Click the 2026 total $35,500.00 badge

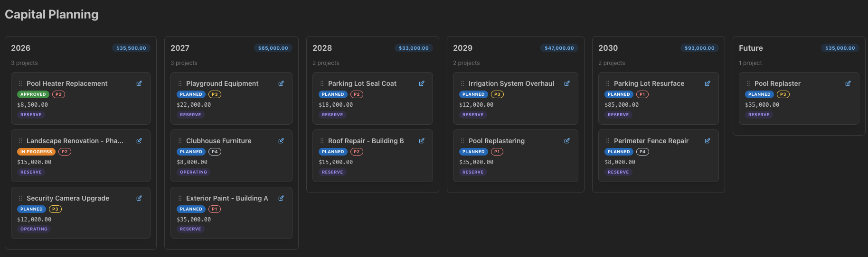point(131,48)
